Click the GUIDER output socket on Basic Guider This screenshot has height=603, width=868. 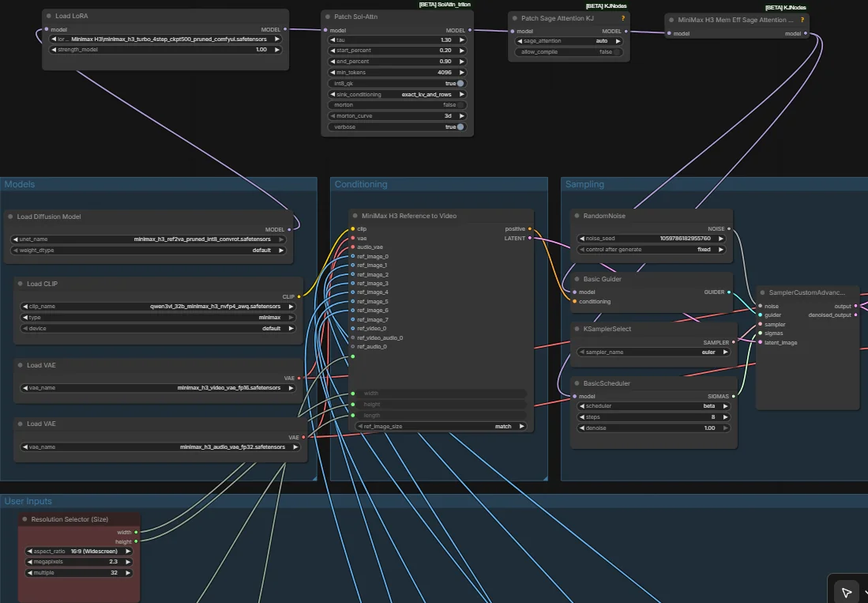coord(728,292)
